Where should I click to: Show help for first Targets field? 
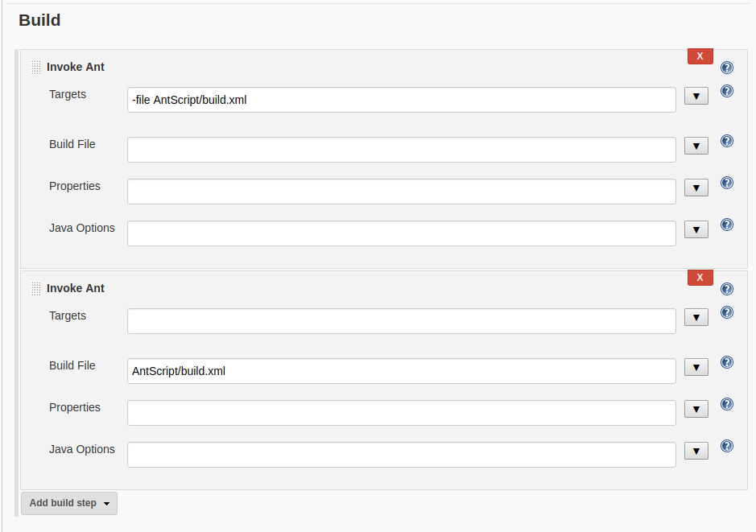pos(726,91)
